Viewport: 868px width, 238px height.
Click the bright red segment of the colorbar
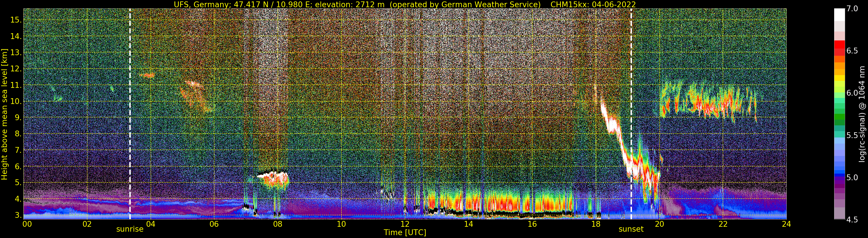click(x=839, y=44)
